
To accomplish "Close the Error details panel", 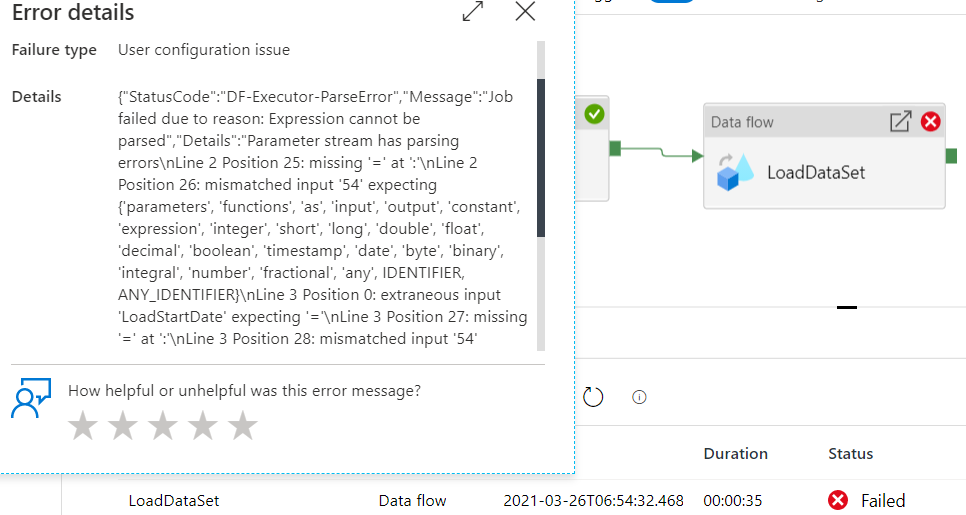I will coord(525,11).
